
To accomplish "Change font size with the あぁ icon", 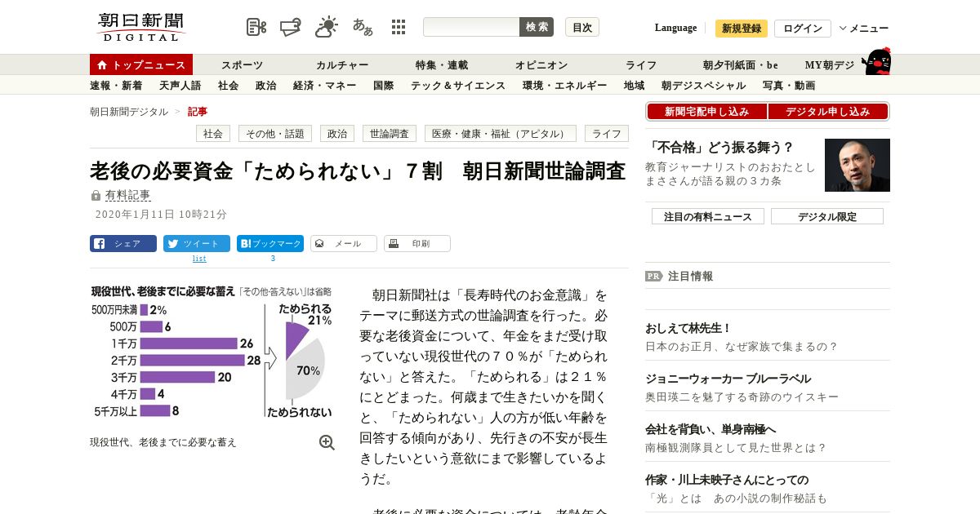I will click(x=363, y=27).
